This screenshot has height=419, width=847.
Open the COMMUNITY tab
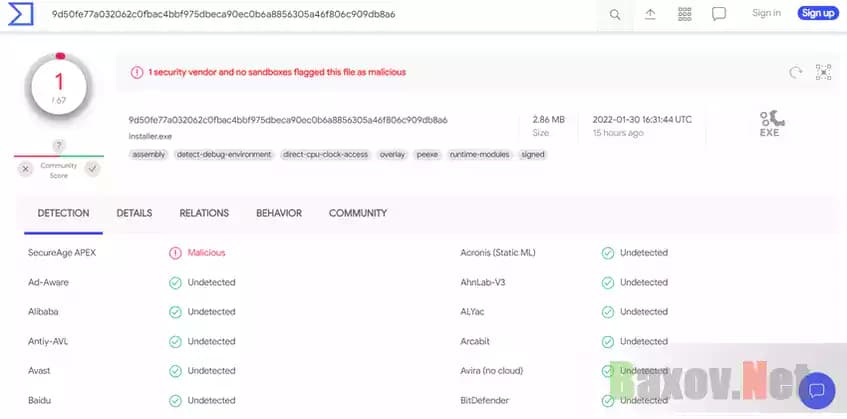tap(358, 213)
